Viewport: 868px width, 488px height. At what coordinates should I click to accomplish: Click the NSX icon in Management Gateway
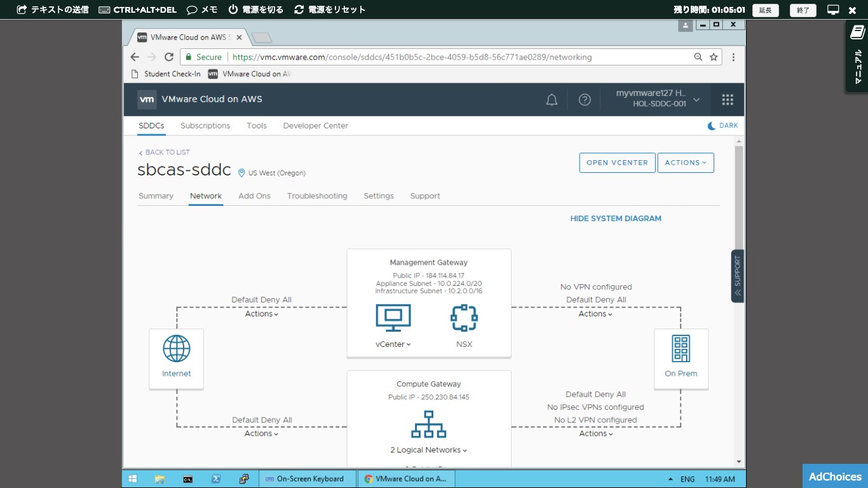(464, 318)
